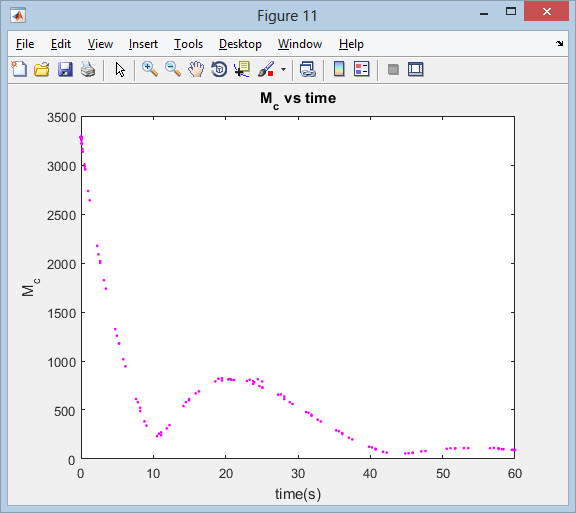Expand the brush color dropdown arrow
This screenshot has height=513, width=576.
tap(283, 69)
